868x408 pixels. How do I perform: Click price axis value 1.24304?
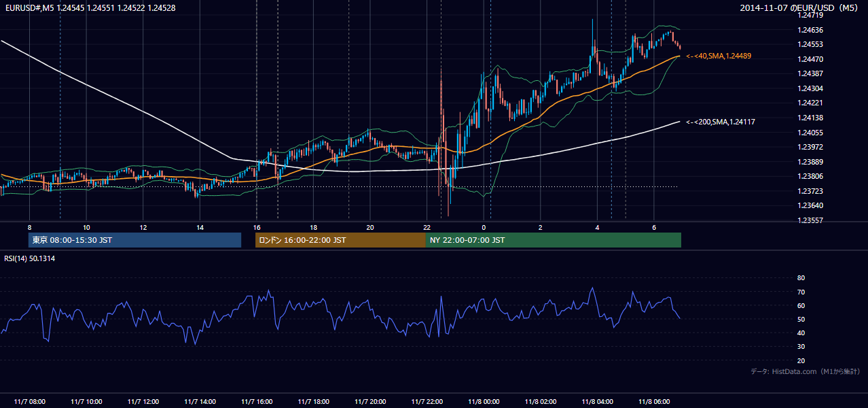810,89
